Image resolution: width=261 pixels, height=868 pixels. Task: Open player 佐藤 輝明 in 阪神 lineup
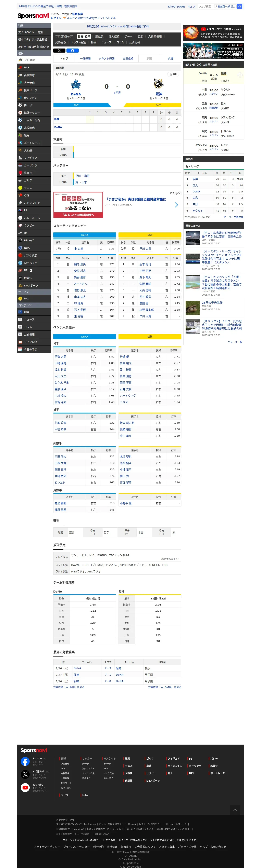coord(145,284)
